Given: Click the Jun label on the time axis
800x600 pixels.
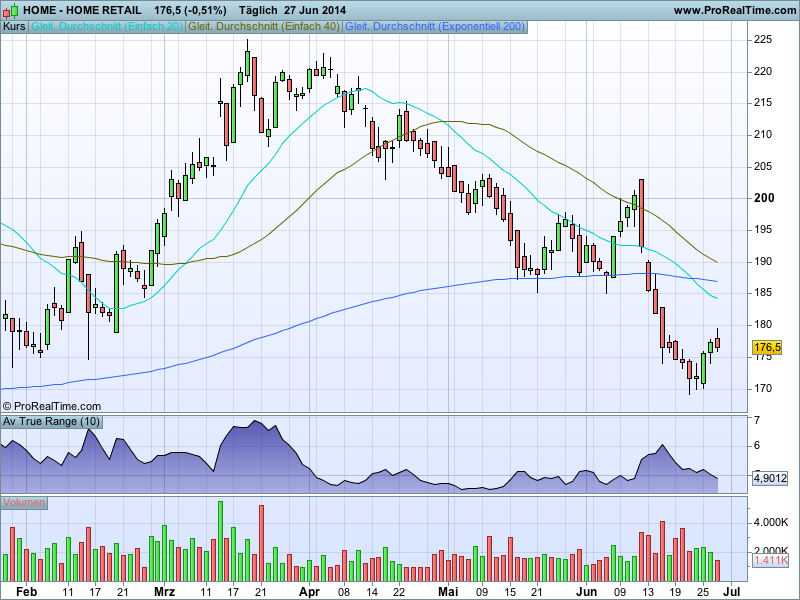Looking at the screenshot, I should [586, 592].
